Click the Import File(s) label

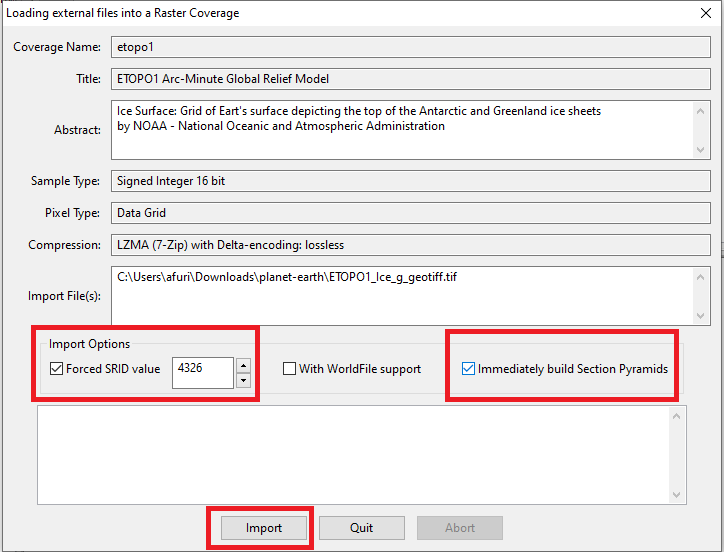click(x=64, y=296)
